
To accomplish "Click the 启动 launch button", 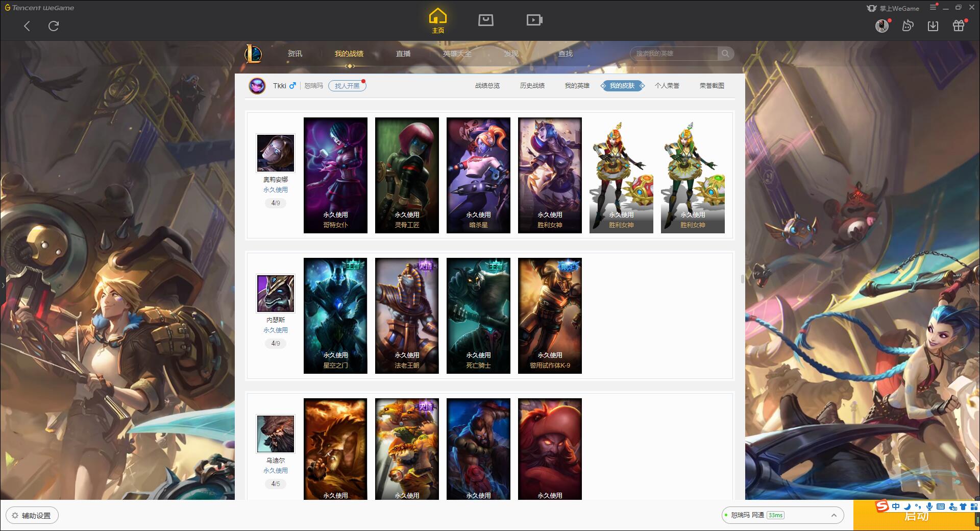I will [916, 516].
